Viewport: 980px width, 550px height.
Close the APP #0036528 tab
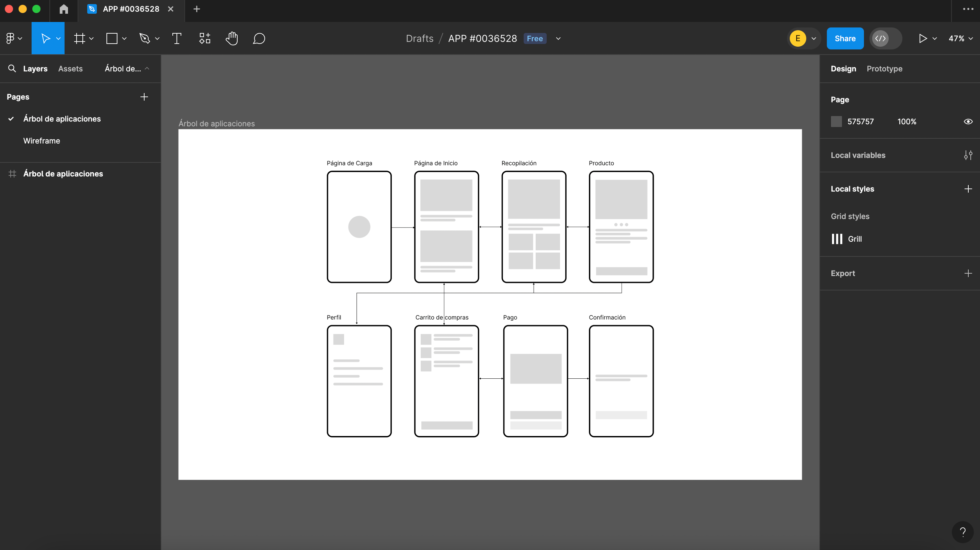tap(171, 9)
